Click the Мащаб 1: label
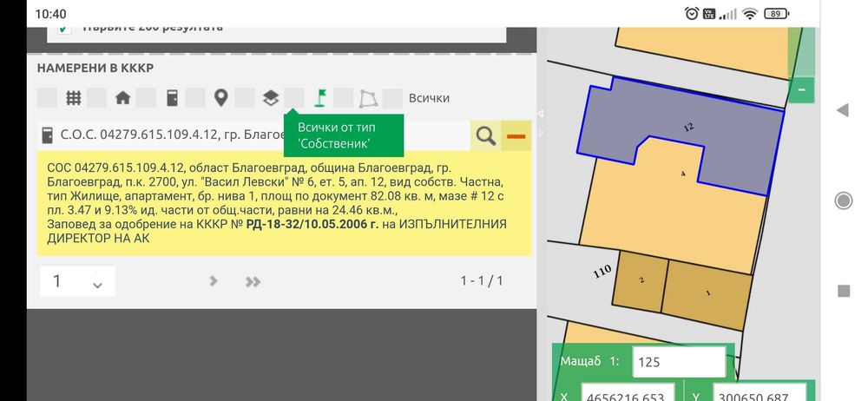The height and width of the screenshot is (401, 868). [589, 362]
